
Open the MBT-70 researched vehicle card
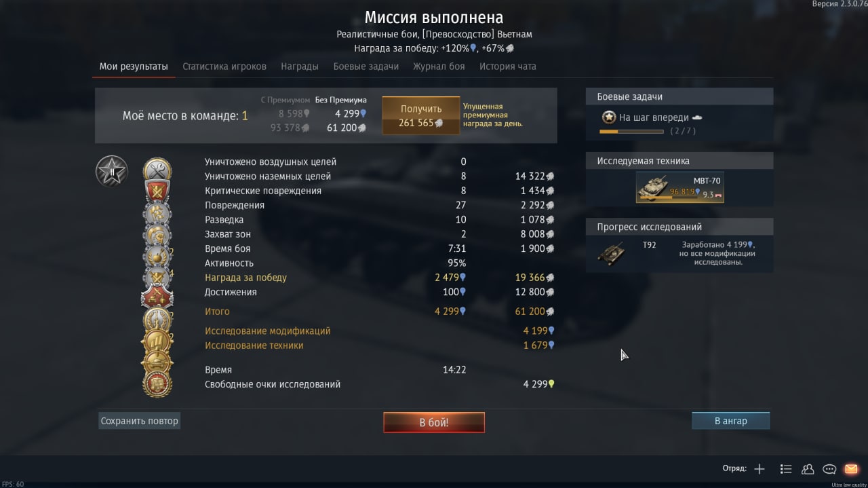[680, 187]
